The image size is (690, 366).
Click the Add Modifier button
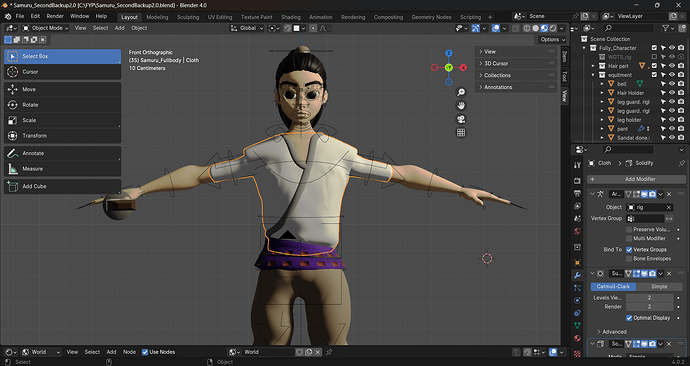(636, 179)
